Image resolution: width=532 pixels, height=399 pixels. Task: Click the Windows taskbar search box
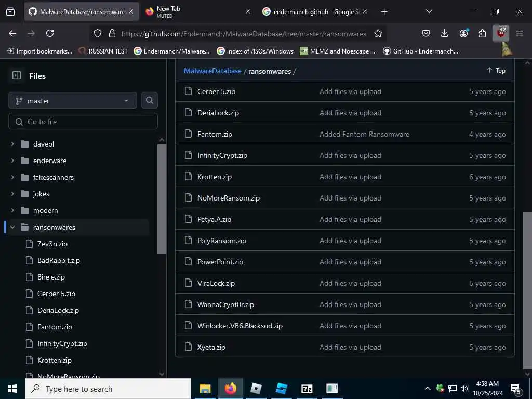[x=108, y=389]
